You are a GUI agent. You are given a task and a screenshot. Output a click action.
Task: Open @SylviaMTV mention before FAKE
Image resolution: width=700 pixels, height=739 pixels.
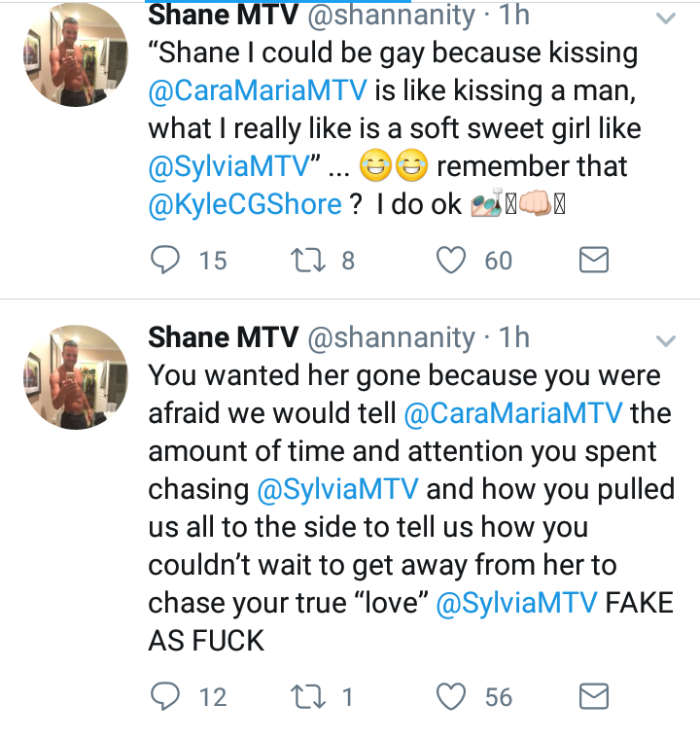[x=516, y=603]
